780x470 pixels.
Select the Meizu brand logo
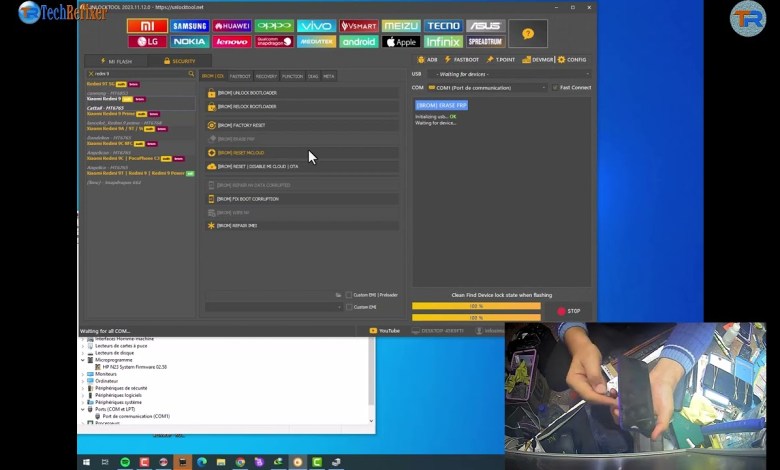click(x=401, y=26)
